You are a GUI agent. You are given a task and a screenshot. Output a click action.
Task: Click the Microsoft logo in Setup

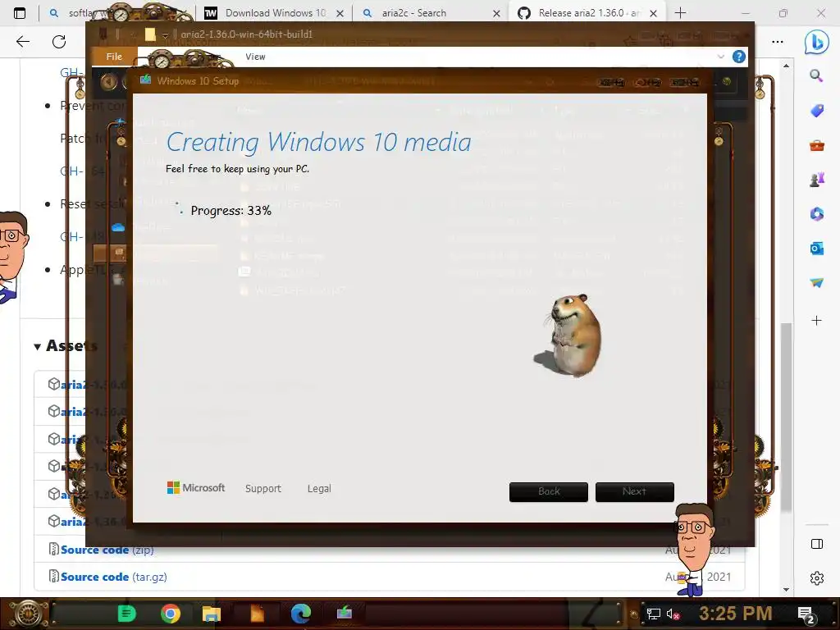[196, 487]
